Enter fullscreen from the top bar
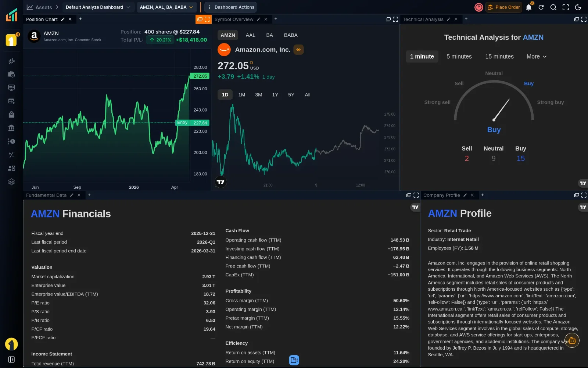The height and width of the screenshot is (368, 588). tap(566, 7)
